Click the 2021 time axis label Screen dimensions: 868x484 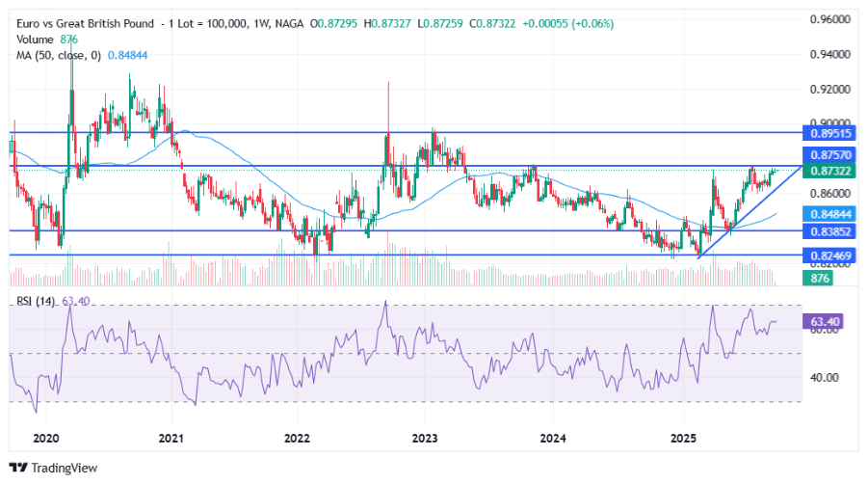pos(171,439)
